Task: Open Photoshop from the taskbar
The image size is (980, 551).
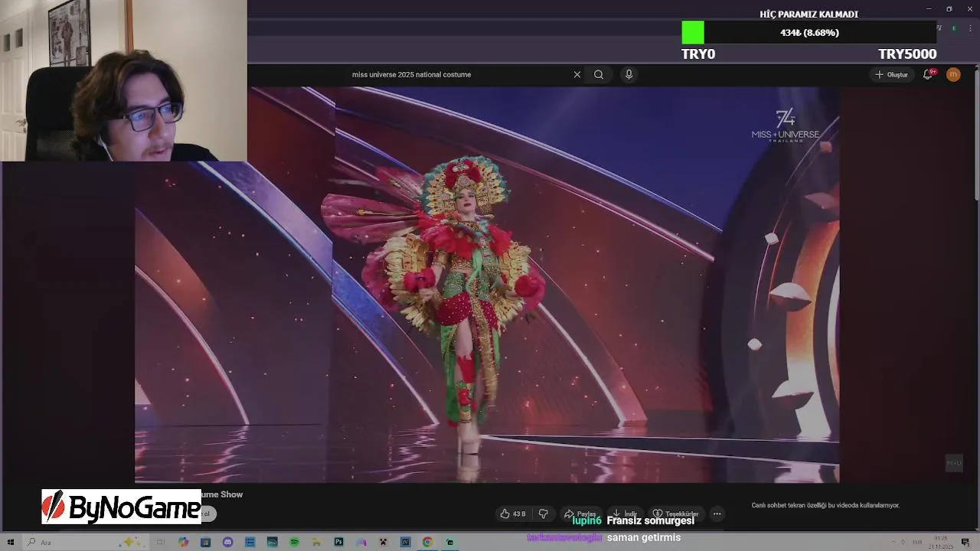Action: coord(338,542)
